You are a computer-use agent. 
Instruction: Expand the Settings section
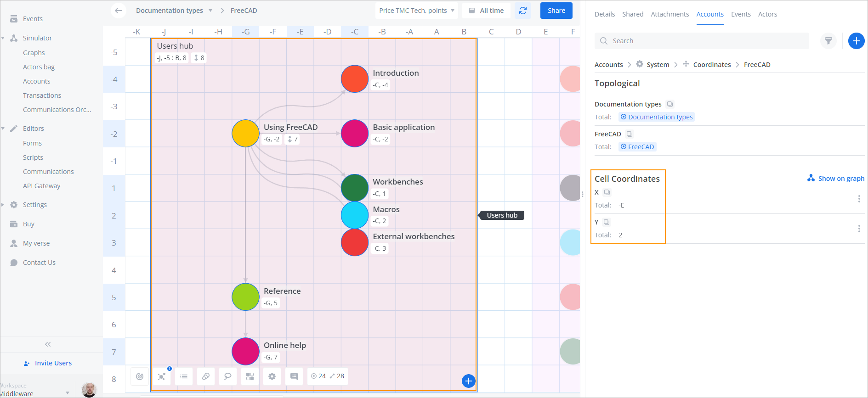coord(3,205)
